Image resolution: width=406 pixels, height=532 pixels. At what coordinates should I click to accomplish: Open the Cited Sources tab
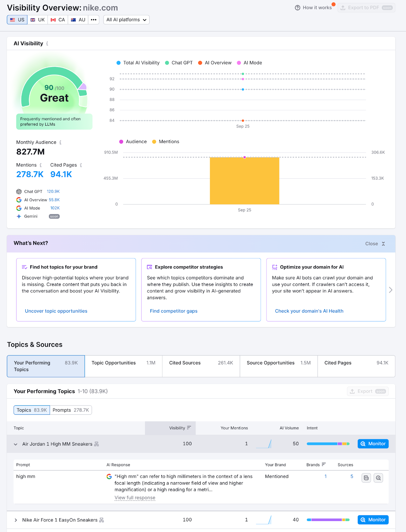pos(201,366)
